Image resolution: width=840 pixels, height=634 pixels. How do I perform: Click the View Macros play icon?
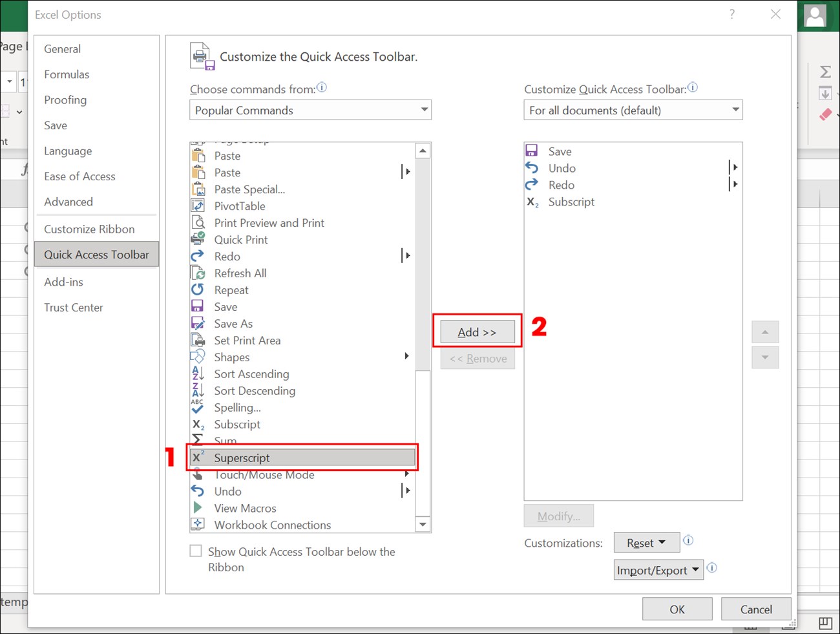(x=198, y=508)
